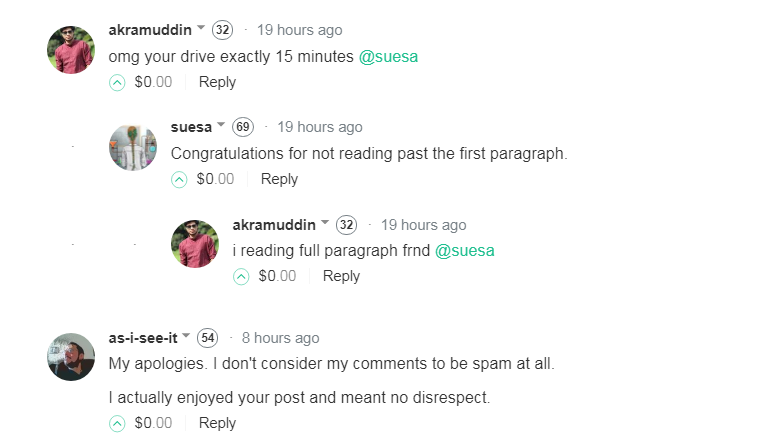This screenshot has width=770, height=436.
Task: Upvote as-i-see-it's apology comment
Action: [x=117, y=424]
